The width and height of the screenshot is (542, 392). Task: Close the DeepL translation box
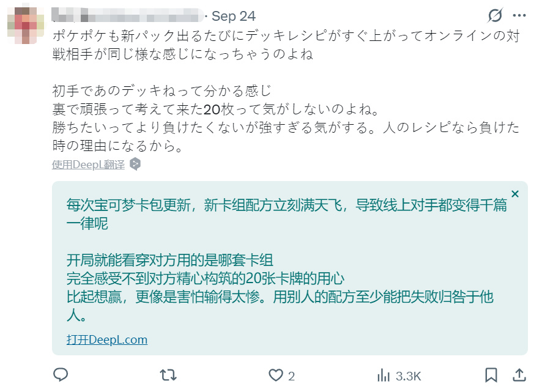pos(515,194)
